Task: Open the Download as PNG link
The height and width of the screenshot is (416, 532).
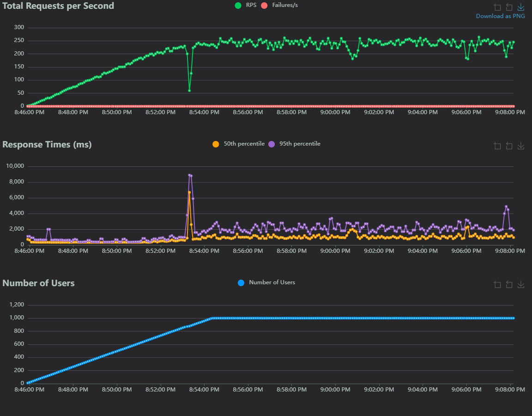Action: 500,16
